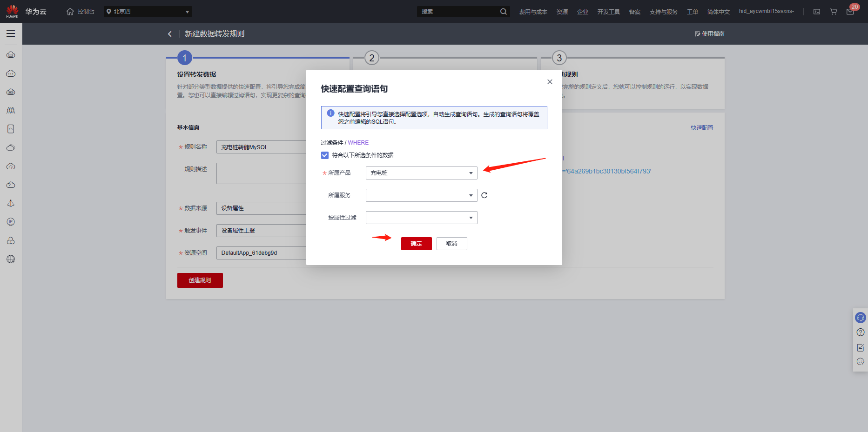Viewport: 868px width, 432px height.
Task: Open the headset customer service floating icon
Action: pyautogui.click(x=861, y=318)
